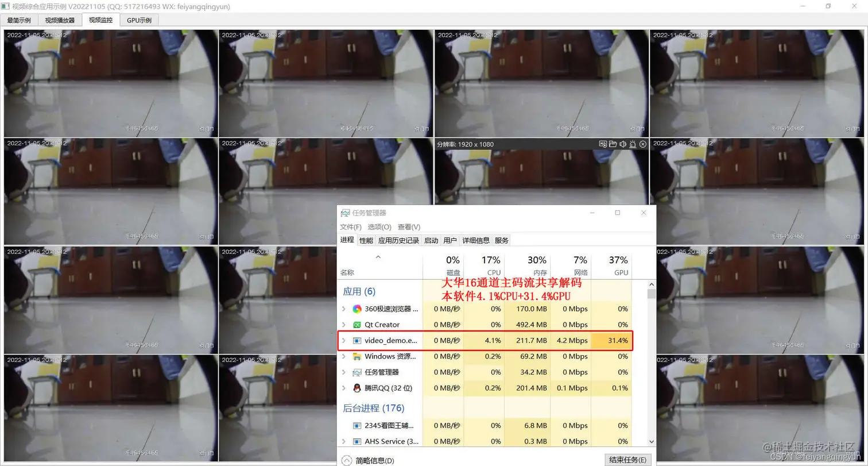The width and height of the screenshot is (868, 466).
Task: Switch to the 性能 tab in Task Manager
Action: 366,240
